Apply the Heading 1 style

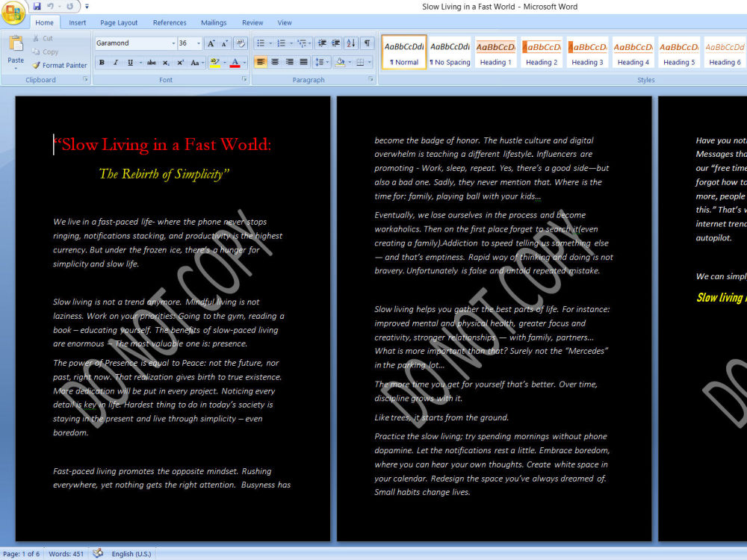pos(495,52)
